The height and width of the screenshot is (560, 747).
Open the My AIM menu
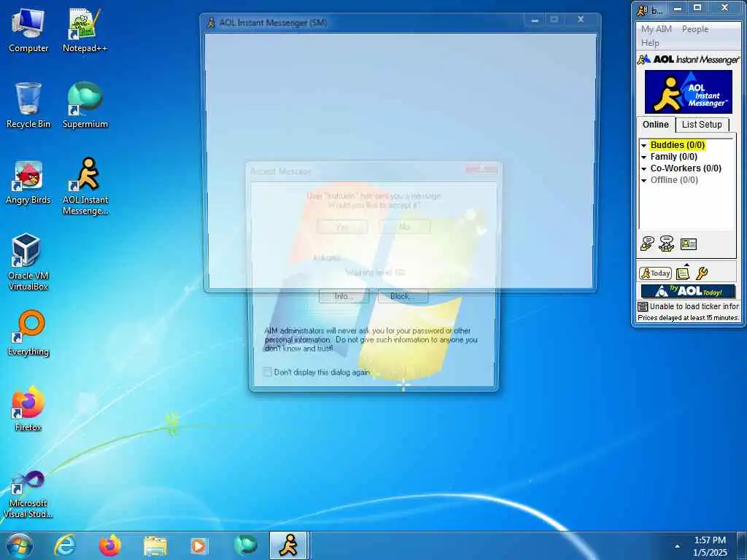coord(656,29)
